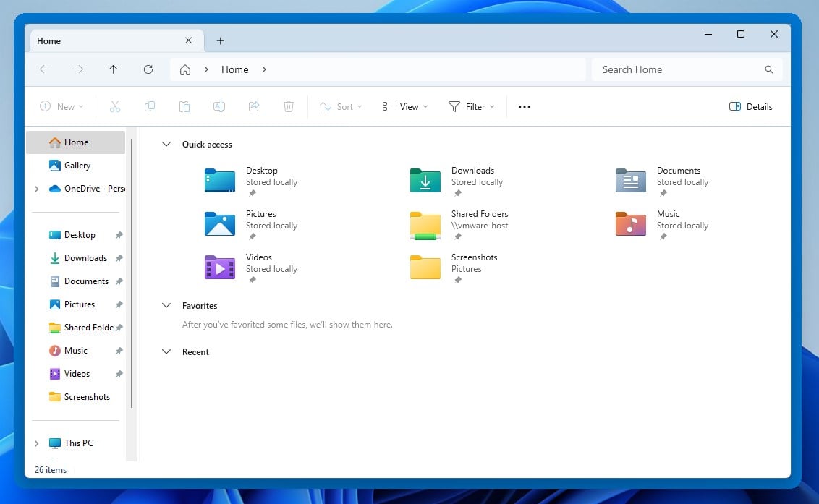Click the search magnifier icon
The image size is (819, 504).
pos(769,69)
